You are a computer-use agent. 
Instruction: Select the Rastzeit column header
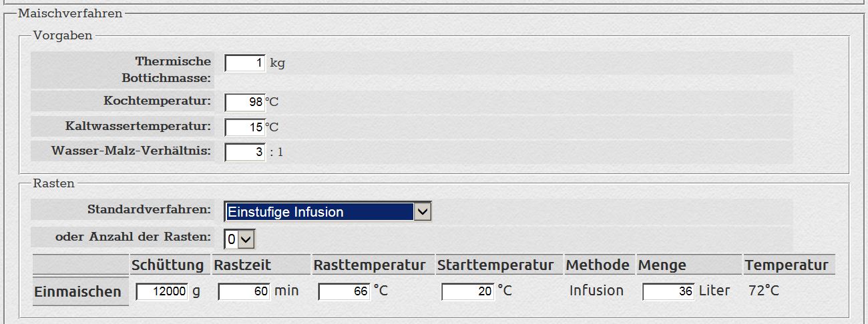coord(242,265)
